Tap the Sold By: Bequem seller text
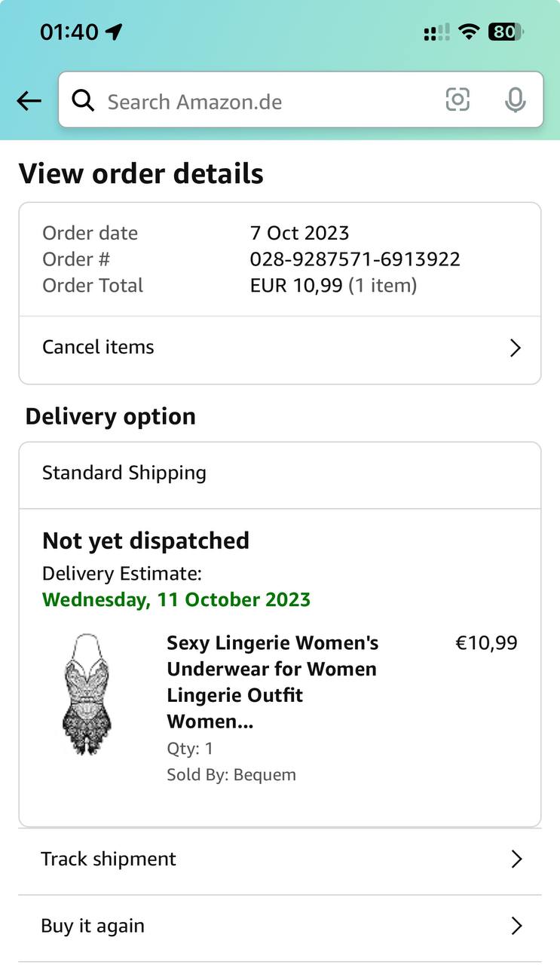 click(231, 775)
